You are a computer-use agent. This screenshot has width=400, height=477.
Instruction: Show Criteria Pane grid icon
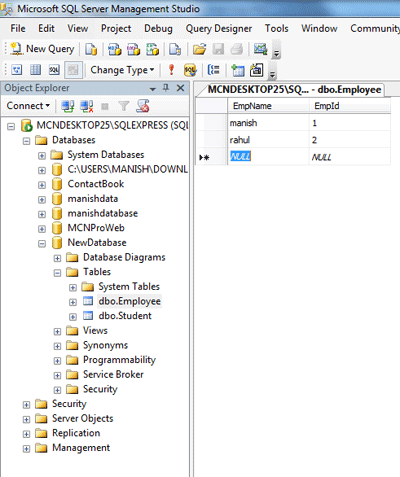[35, 70]
